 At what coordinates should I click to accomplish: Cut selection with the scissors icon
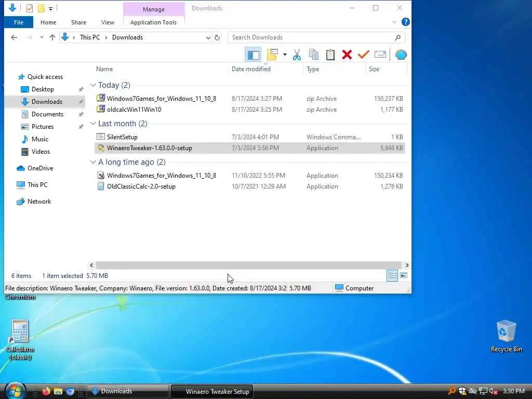pos(297,55)
